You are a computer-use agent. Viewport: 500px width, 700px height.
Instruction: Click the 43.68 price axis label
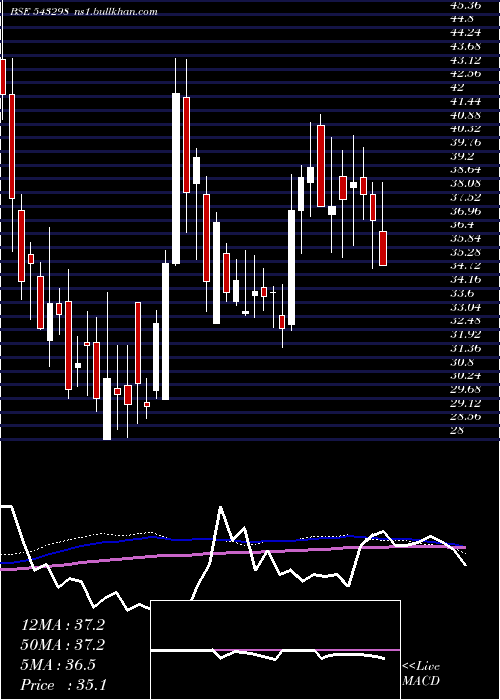coord(465,46)
